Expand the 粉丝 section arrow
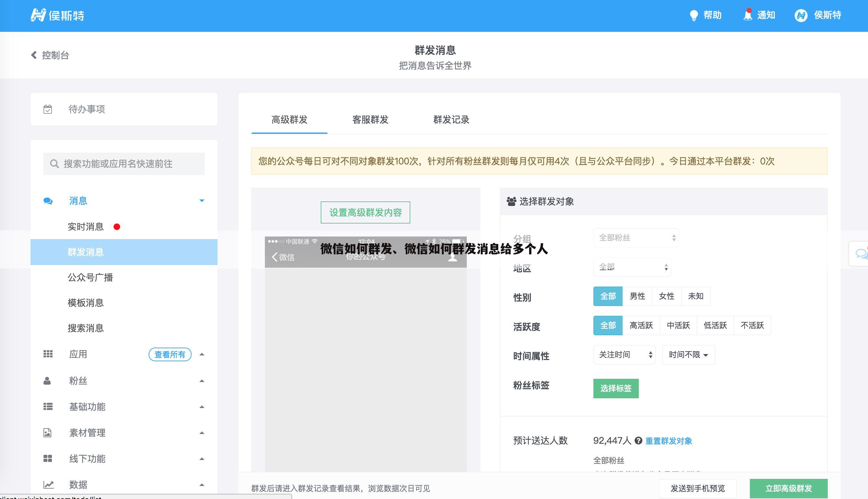The image size is (868, 499). click(202, 381)
